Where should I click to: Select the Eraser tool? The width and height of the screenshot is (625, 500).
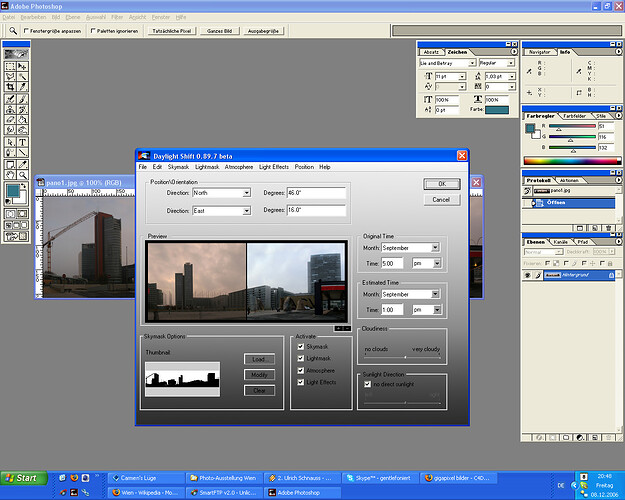[10, 120]
